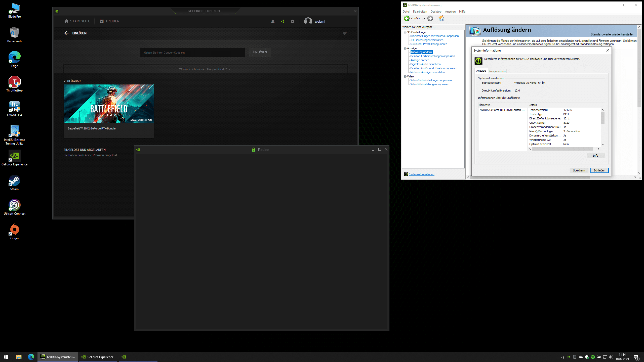
Task: Open Windows Start menu
Action: (6, 357)
